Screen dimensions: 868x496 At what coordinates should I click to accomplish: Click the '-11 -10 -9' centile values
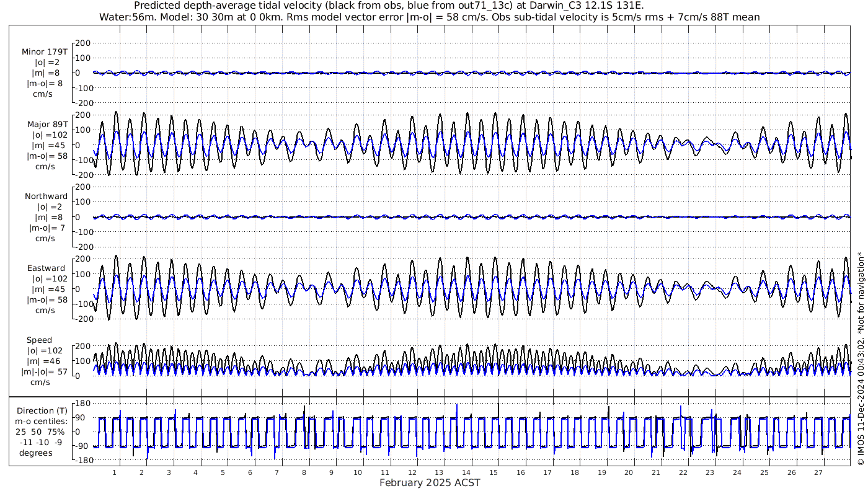click(x=40, y=442)
